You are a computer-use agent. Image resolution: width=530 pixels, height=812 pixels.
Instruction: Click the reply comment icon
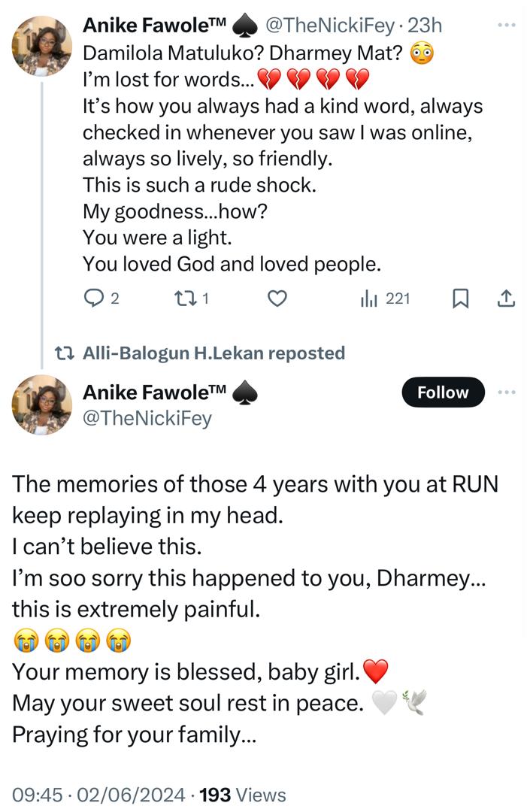93,298
